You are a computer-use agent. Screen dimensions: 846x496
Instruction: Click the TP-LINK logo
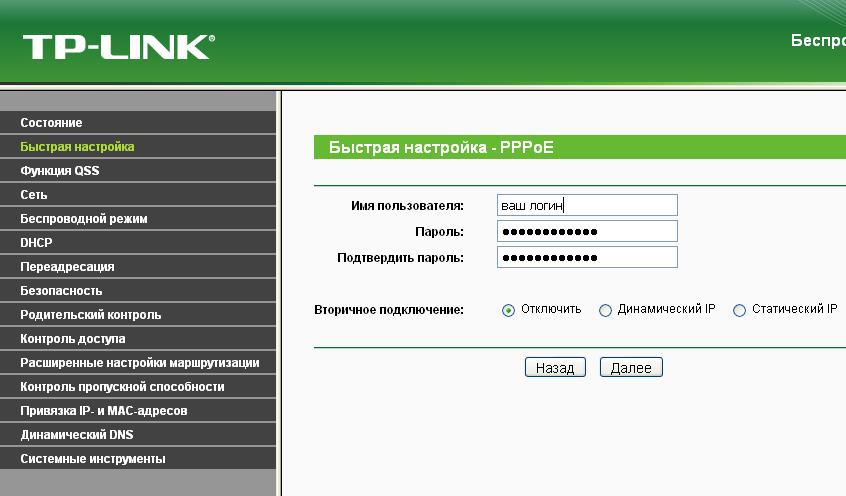(x=119, y=47)
